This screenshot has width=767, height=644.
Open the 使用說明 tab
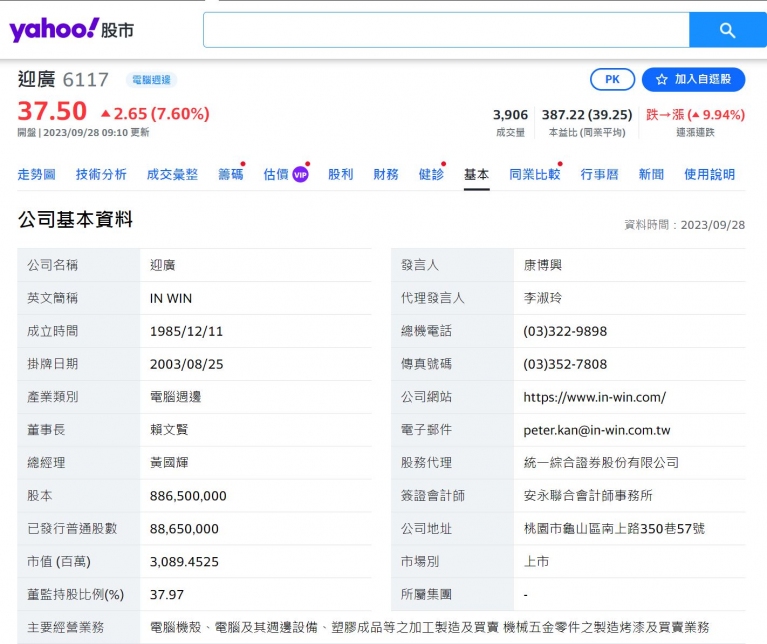coord(709,175)
